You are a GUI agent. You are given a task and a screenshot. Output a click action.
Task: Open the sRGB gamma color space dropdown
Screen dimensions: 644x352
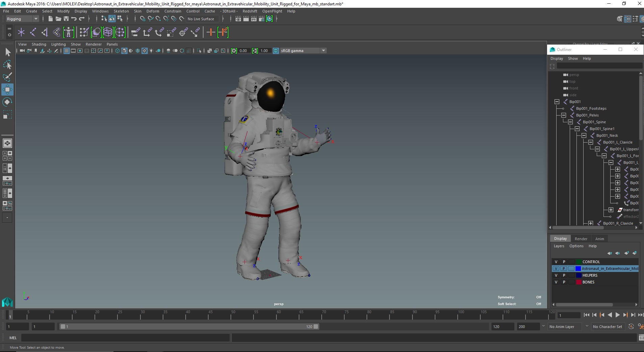click(303, 51)
